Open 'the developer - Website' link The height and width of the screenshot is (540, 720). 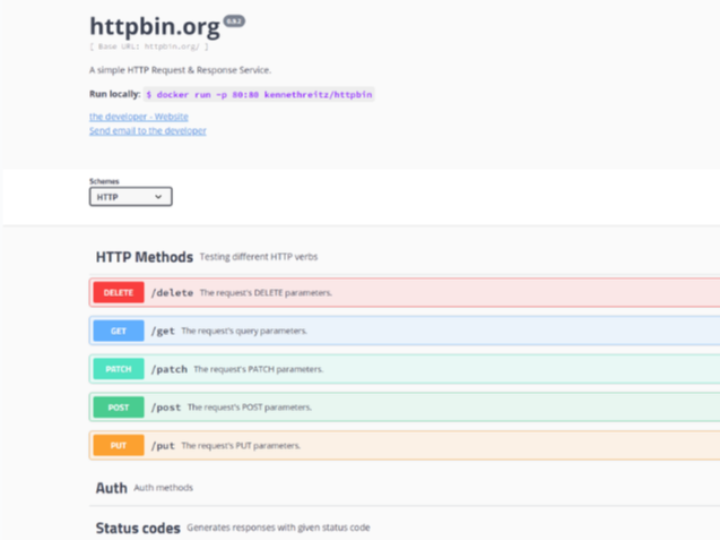pyautogui.click(x=139, y=117)
